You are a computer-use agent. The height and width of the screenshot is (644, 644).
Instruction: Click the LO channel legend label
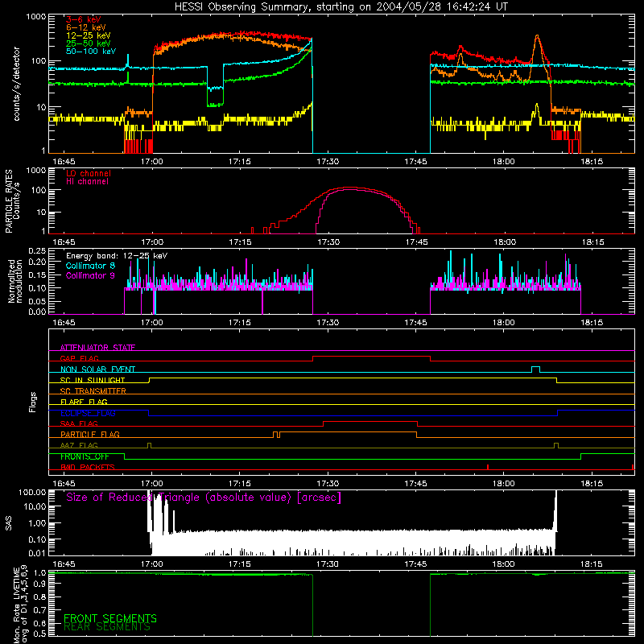coord(89,173)
